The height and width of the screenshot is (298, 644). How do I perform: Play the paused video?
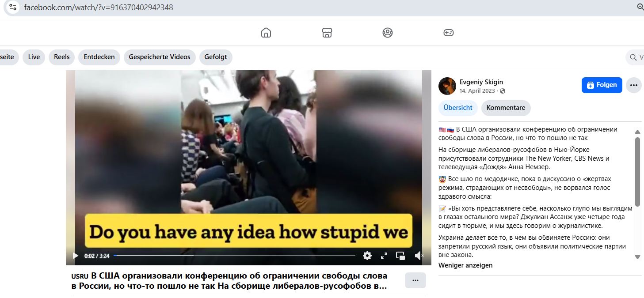tap(75, 256)
